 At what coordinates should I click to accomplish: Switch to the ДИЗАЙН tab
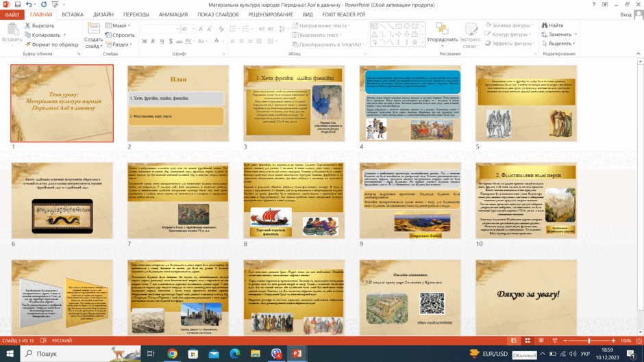click(103, 14)
